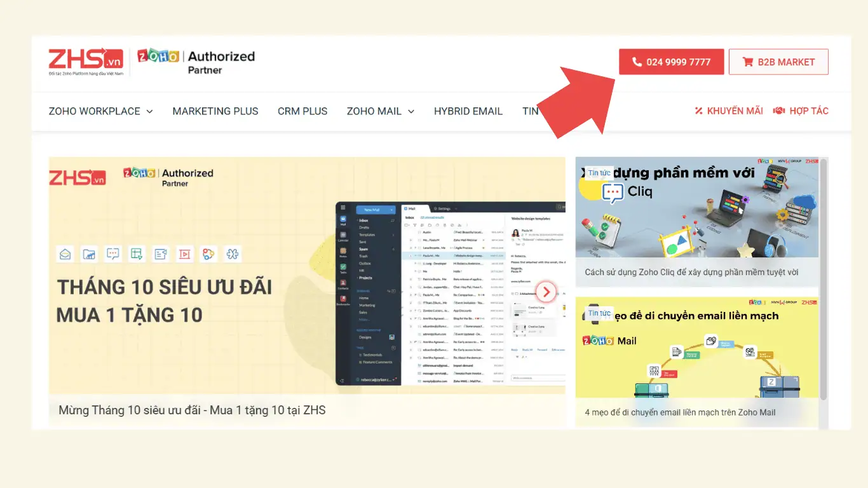This screenshot has height=488, width=868.
Task: Click the percent discount icon beside KHUYẾN MÃI
Action: pyautogui.click(x=698, y=111)
